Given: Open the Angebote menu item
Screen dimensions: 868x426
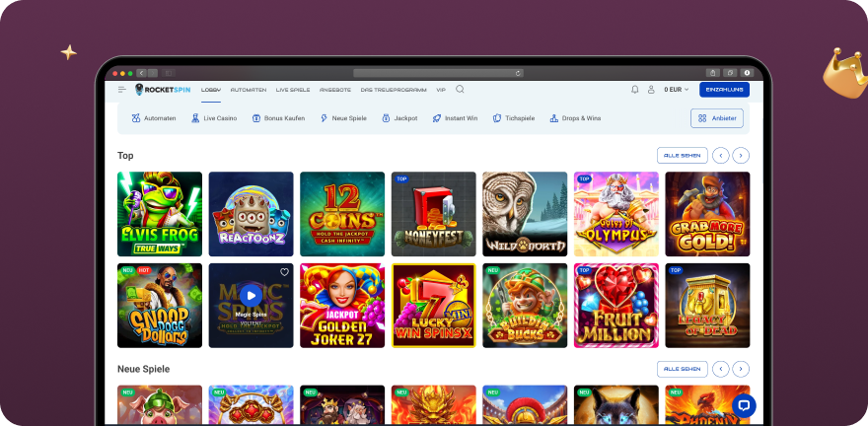Looking at the screenshot, I should [x=335, y=90].
